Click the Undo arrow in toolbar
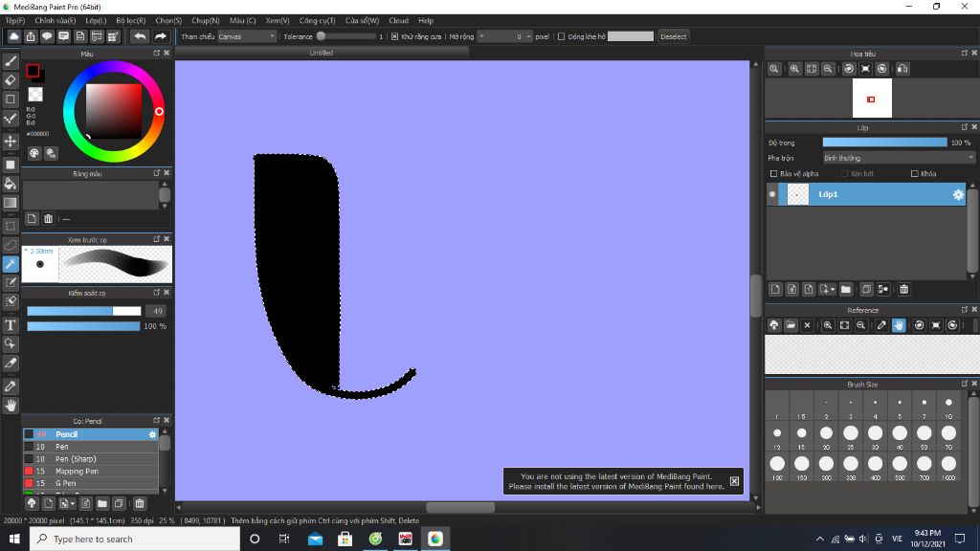Screen dimensions: 980x551 (140, 37)
